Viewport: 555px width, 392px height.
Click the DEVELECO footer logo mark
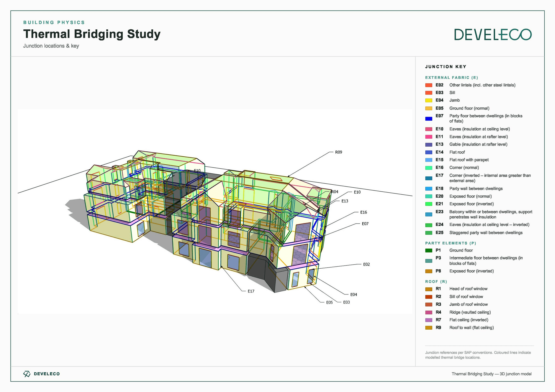[x=27, y=374]
